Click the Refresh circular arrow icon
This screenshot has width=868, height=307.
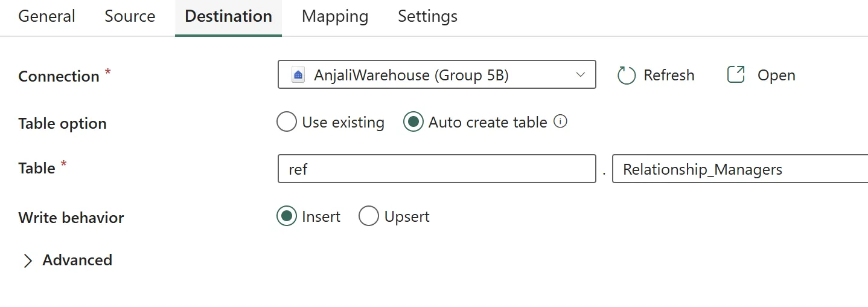[x=627, y=76]
